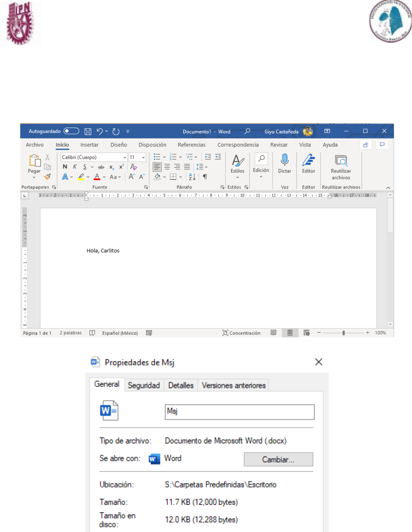412x532 pixels.
Task: Expand the font size 11 dropdown
Action: coord(143,157)
